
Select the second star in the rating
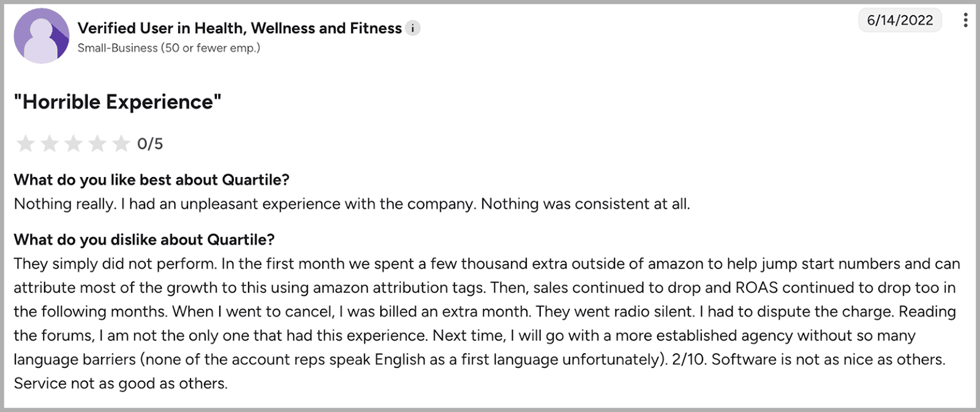49,143
